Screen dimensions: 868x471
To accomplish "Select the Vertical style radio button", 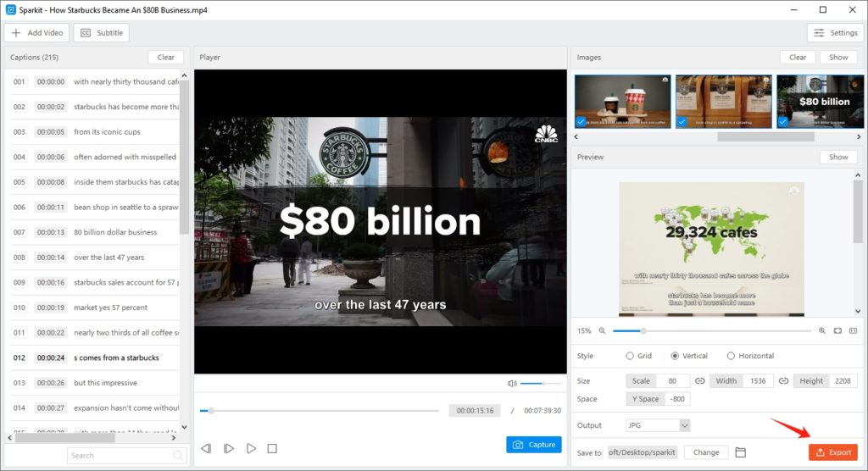I will [675, 356].
